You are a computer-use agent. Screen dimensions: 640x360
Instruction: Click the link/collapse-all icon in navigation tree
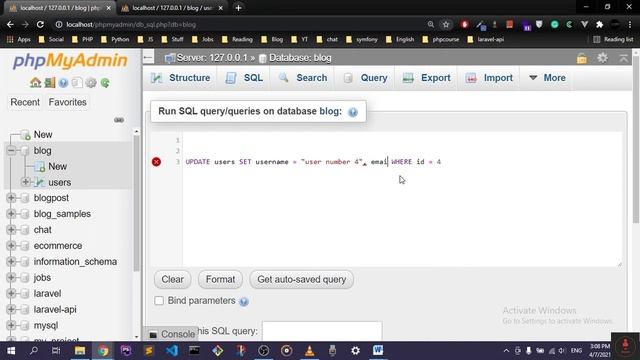point(119,120)
